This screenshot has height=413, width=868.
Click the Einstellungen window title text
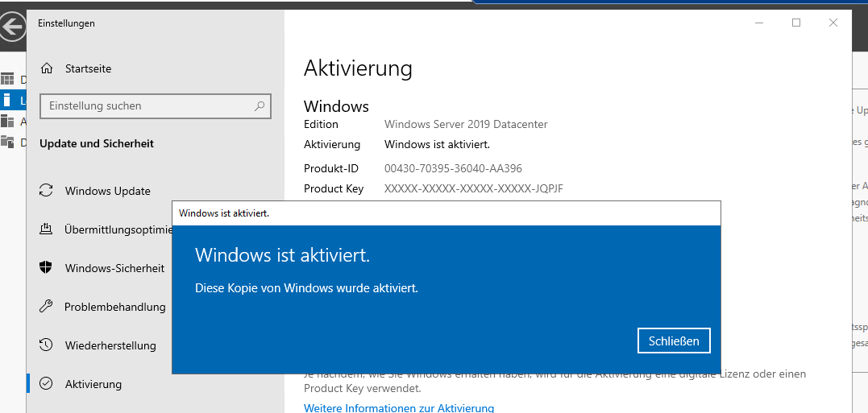pyautogui.click(x=66, y=23)
